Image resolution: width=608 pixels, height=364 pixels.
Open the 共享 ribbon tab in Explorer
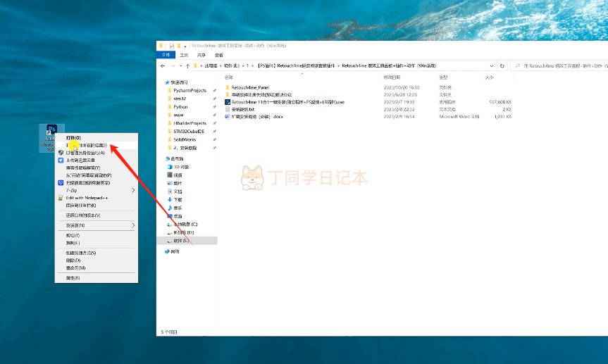click(x=201, y=55)
